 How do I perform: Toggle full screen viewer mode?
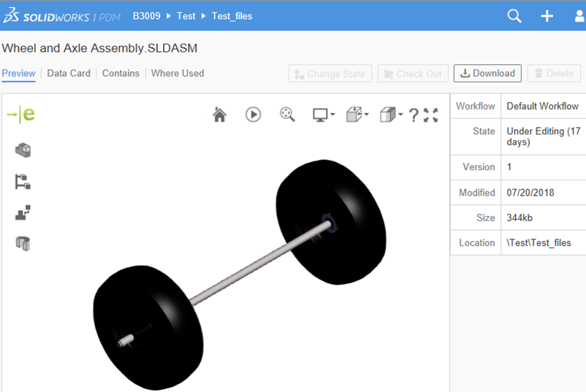(431, 115)
